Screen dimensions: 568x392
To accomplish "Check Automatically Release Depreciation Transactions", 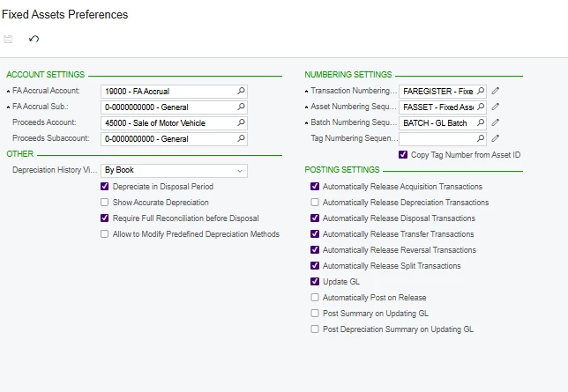I will coord(315,202).
